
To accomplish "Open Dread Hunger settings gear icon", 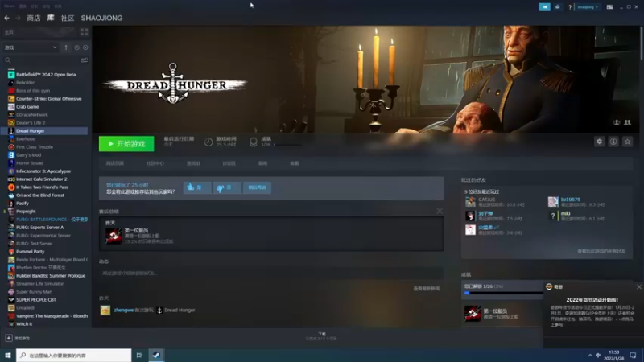I will (x=599, y=142).
